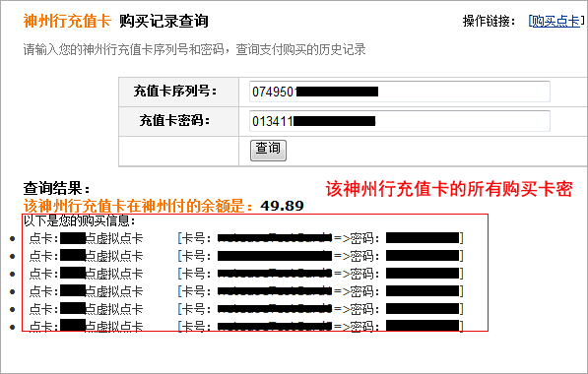Select the 神州行充值卡 orange title text
Viewport: 588px width, 374px height.
67,21
